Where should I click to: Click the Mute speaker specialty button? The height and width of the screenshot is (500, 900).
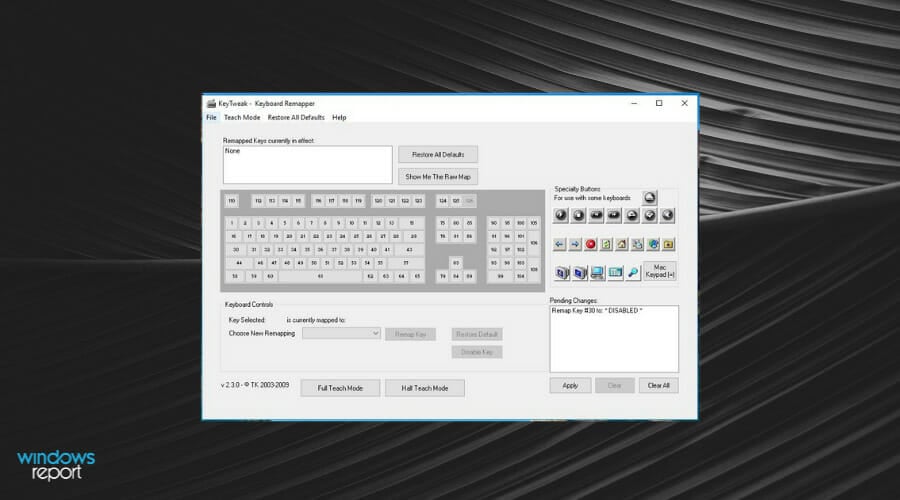click(668, 215)
